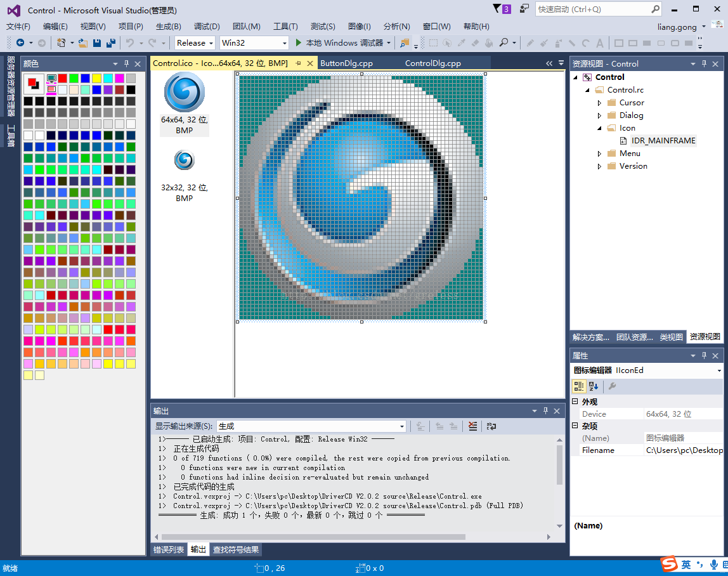728x576 pixels.
Task: Switch to the ButtonDlg.cpp tab
Action: pyautogui.click(x=346, y=63)
